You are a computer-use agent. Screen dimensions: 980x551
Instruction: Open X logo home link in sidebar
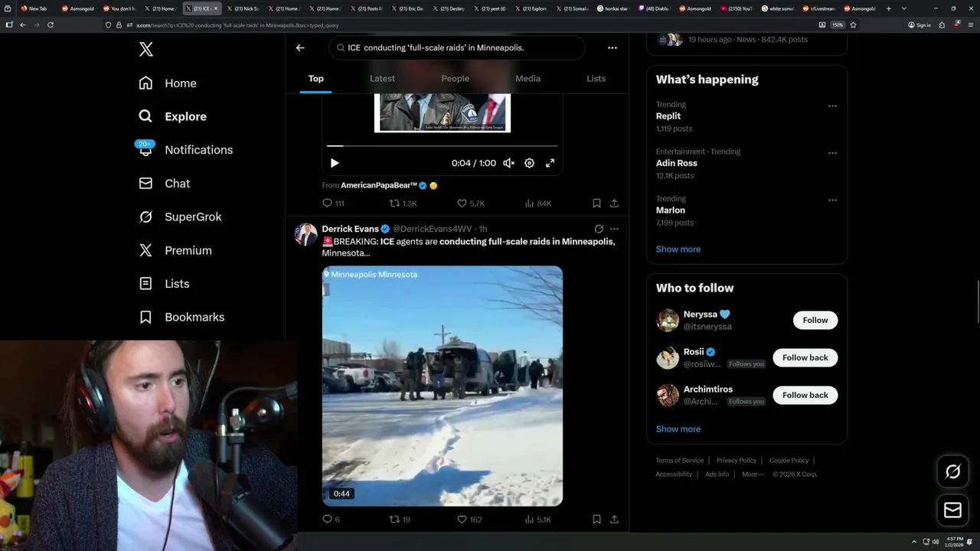(x=146, y=50)
